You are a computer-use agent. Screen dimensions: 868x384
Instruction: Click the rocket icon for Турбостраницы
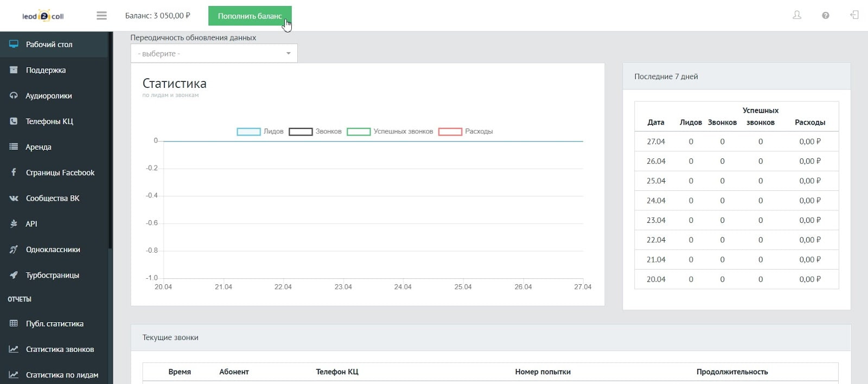coord(14,275)
